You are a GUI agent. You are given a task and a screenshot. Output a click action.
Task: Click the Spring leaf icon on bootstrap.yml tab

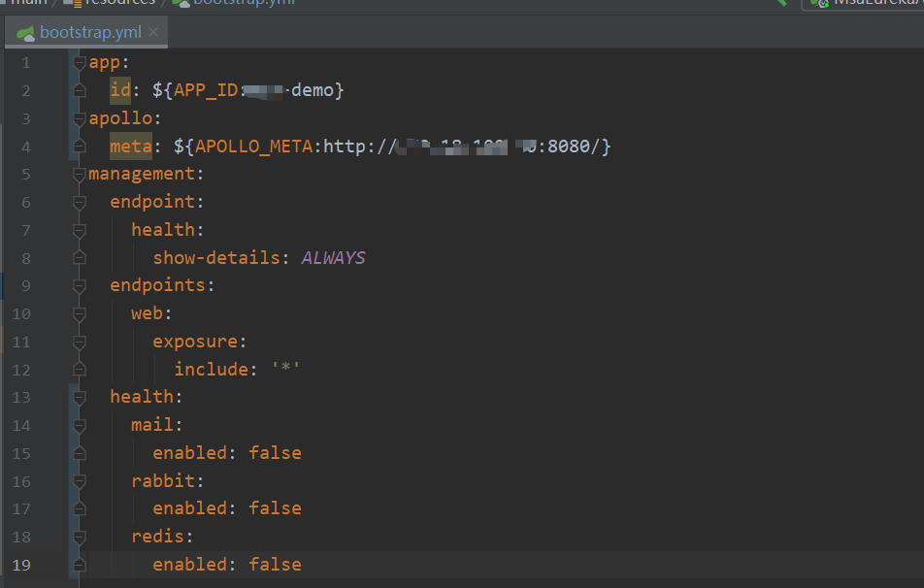click(24, 31)
